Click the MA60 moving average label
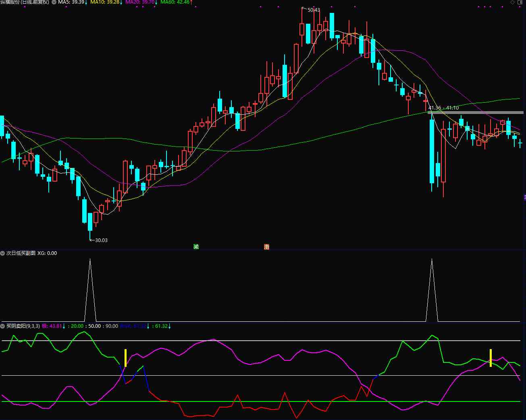This screenshot has height=420, width=526. tap(175, 2)
